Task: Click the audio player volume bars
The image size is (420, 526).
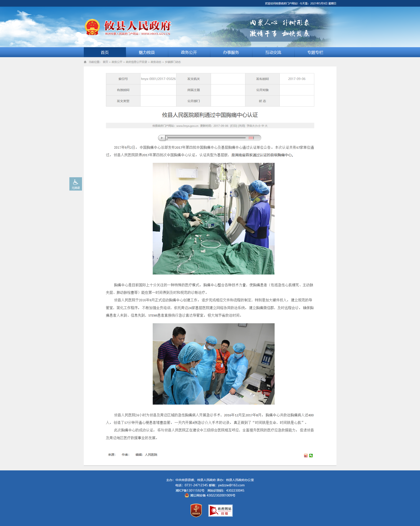Action: (251, 138)
